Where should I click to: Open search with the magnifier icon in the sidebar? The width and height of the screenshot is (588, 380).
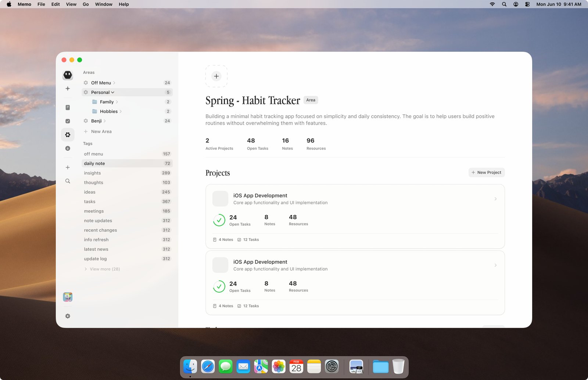[x=68, y=181]
